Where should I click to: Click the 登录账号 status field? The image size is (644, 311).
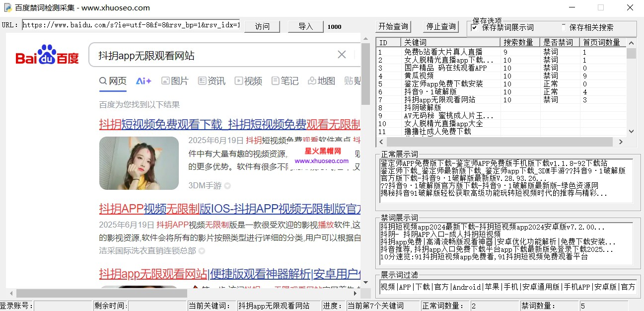tap(63, 306)
